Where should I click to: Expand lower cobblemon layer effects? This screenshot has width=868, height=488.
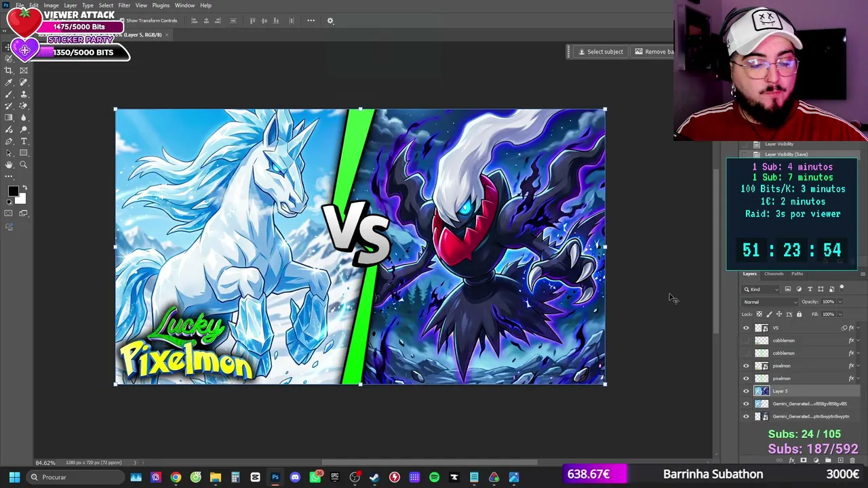pyautogui.click(x=858, y=353)
